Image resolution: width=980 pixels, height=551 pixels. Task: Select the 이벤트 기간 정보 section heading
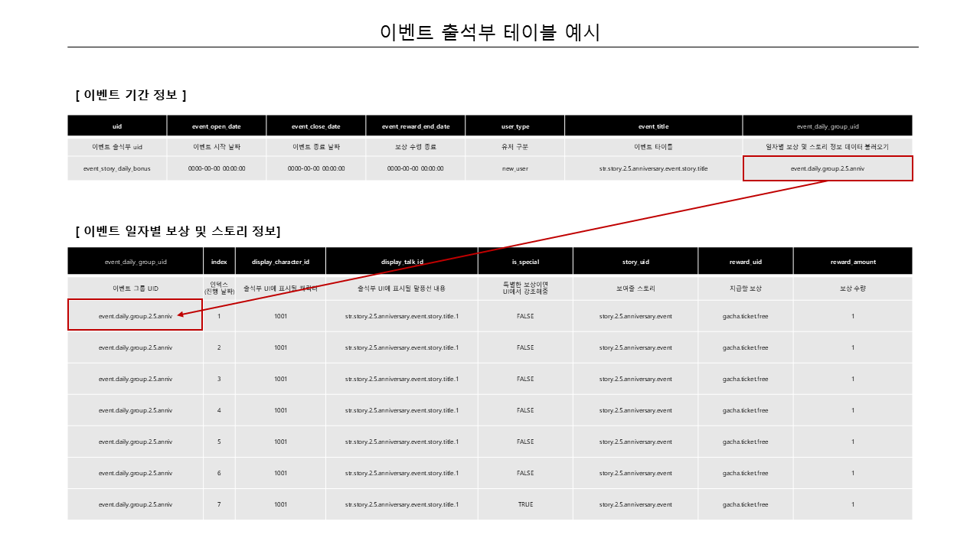[131, 95]
